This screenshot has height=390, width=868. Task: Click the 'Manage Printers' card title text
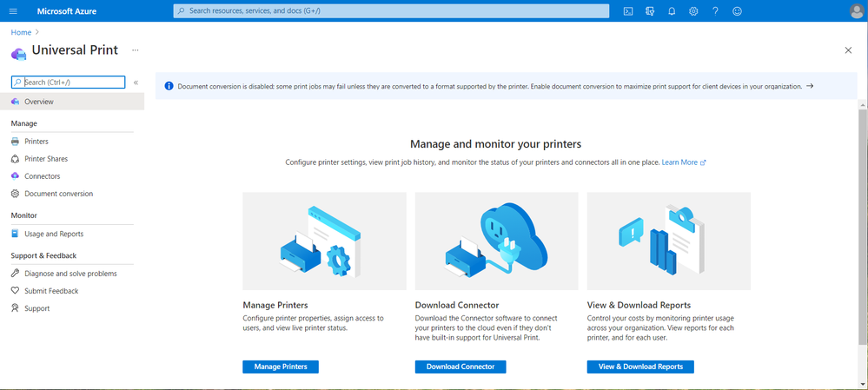275,306
